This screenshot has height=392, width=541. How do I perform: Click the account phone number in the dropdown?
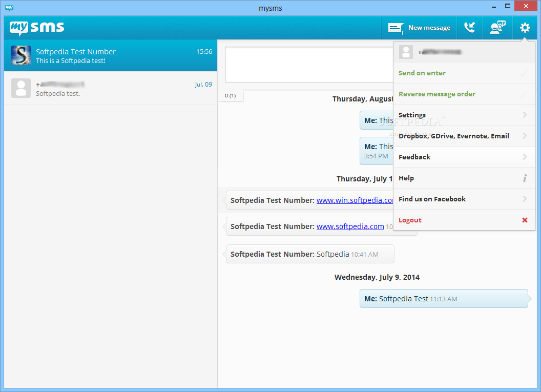coord(440,52)
